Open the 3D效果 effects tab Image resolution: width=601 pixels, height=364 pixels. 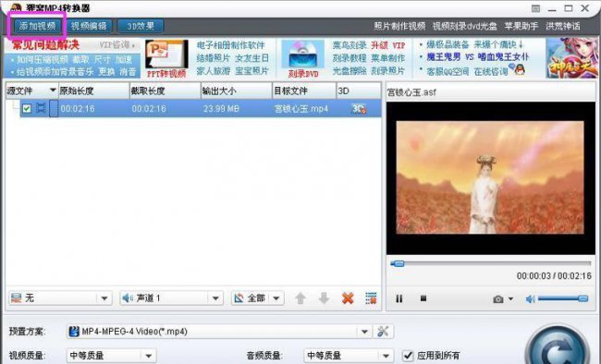(x=141, y=26)
